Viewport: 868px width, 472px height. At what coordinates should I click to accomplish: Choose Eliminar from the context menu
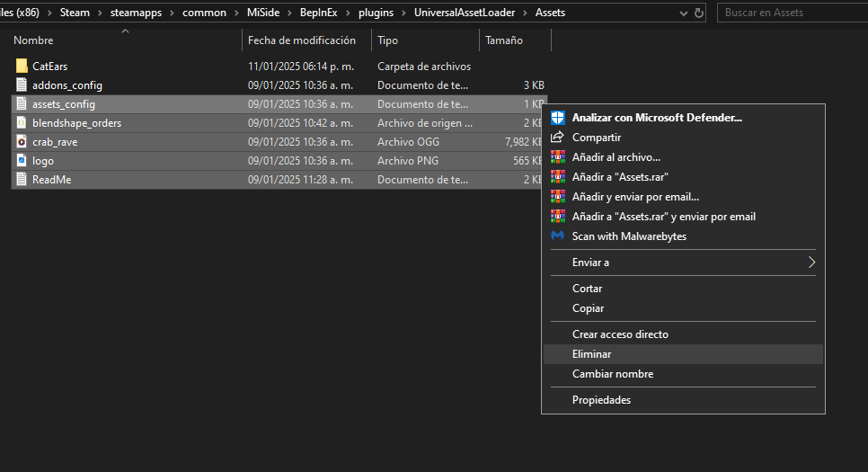591,354
